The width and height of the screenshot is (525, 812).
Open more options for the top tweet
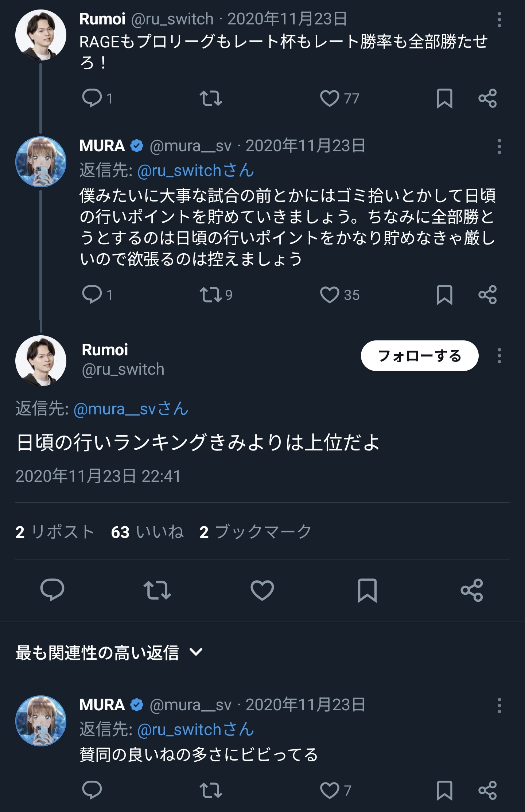click(499, 20)
